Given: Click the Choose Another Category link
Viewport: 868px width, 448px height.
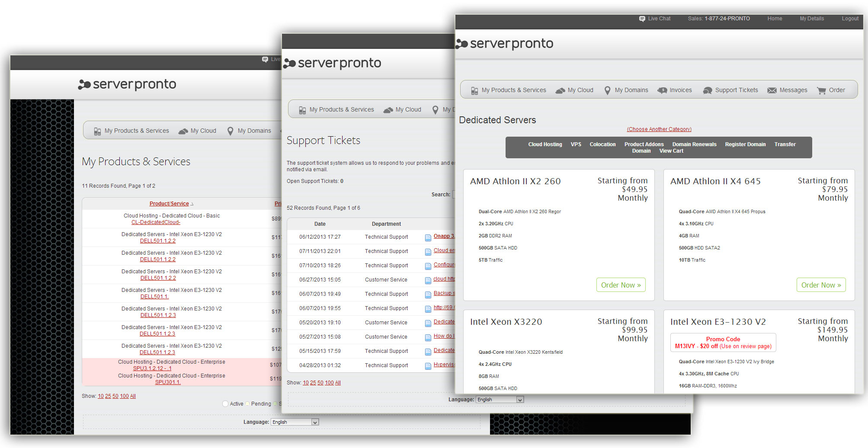Looking at the screenshot, I should click(659, 129).
